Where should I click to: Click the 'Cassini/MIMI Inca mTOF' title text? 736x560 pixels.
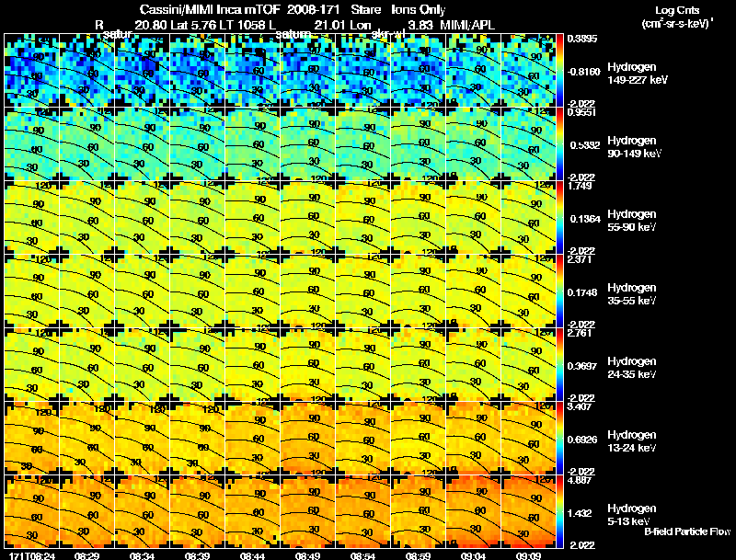coord(210,10)
